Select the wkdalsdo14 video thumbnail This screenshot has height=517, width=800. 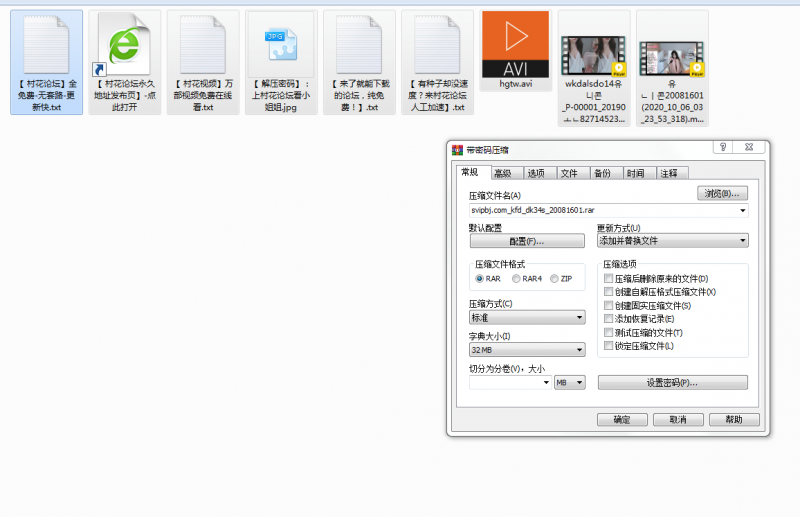593,56
